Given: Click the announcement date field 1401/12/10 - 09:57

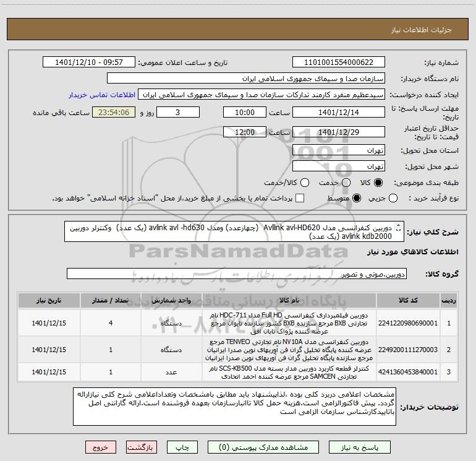Looking at the screenshot, I should (89, 62).
